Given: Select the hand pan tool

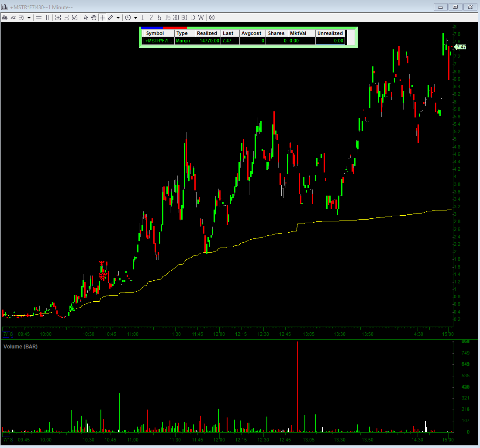Looking at the screenshot, I should coord(93,18).
